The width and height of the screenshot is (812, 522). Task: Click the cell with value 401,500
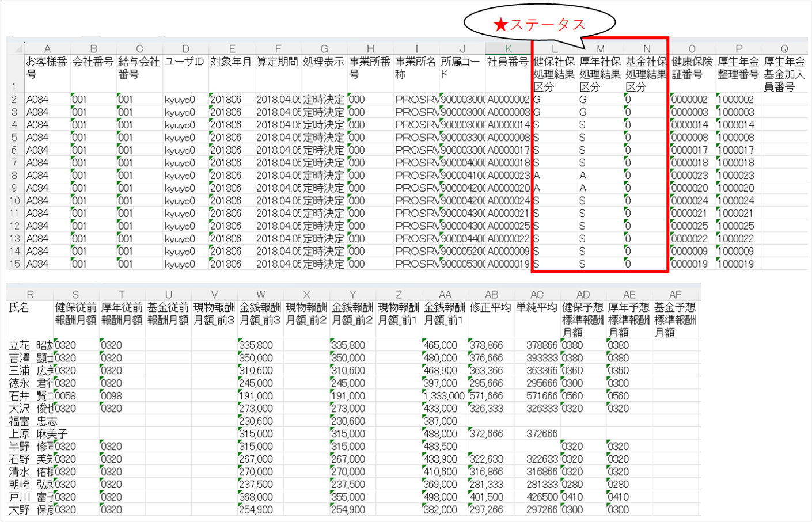(491, 497)
